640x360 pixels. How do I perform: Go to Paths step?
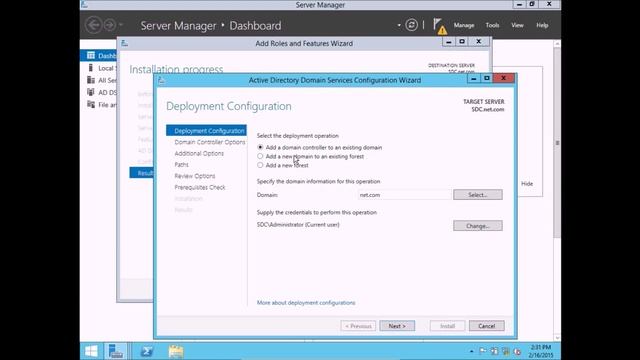[x=181, y=164]
